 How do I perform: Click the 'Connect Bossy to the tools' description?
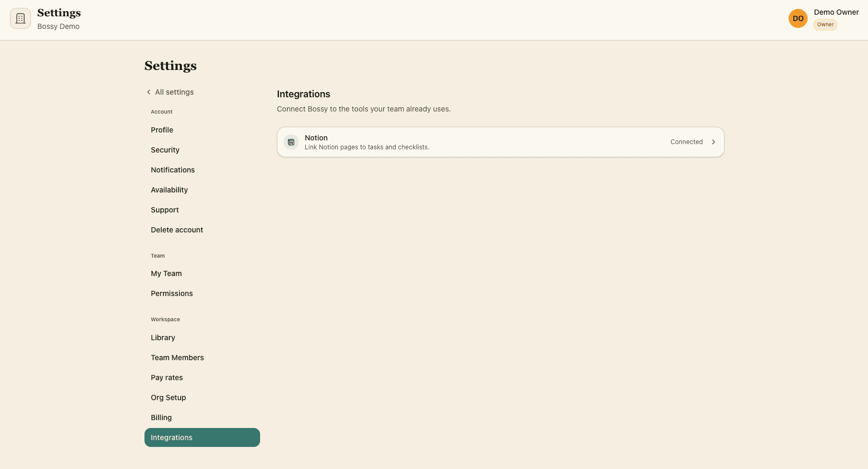(364, 109)
